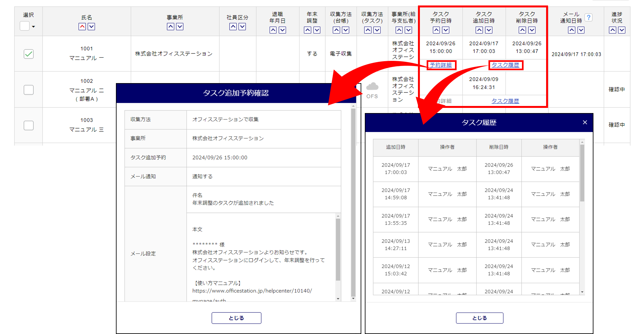
Task: Sort 退職年月日 column descending
Action: pos(282,30)
